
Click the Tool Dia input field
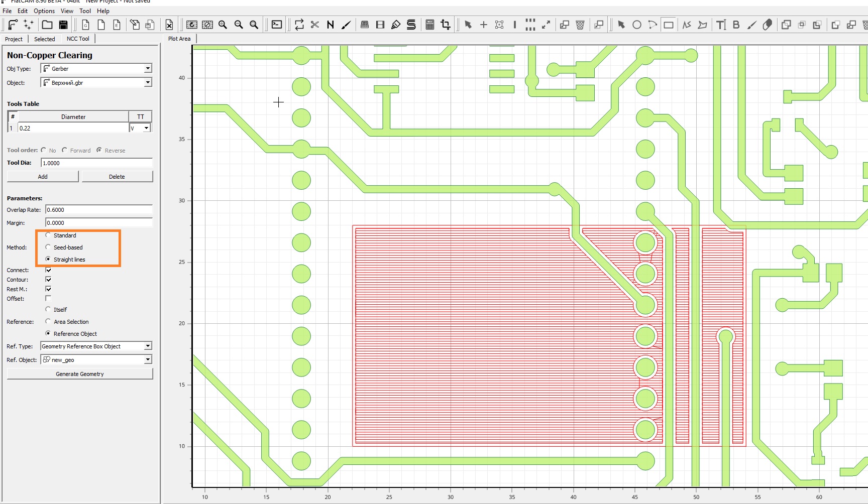click(96, 163)
